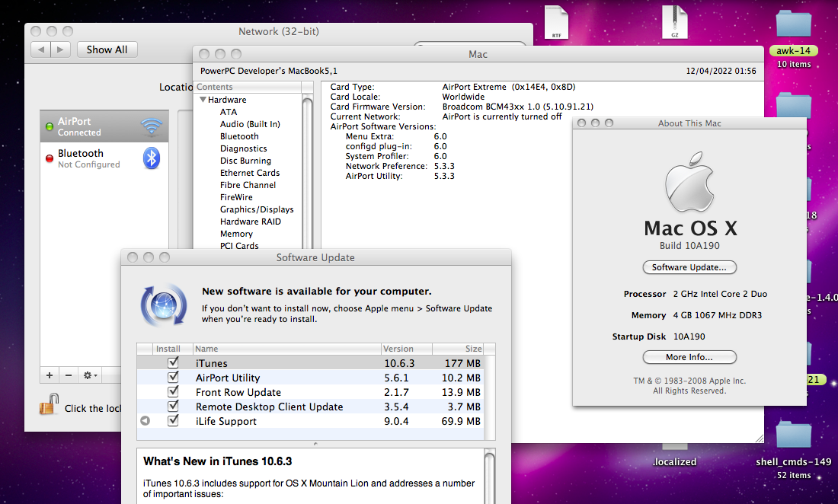Select the Remote Desktop Client Update row
The width and height of the screenshot is (838, 504).
311,407
